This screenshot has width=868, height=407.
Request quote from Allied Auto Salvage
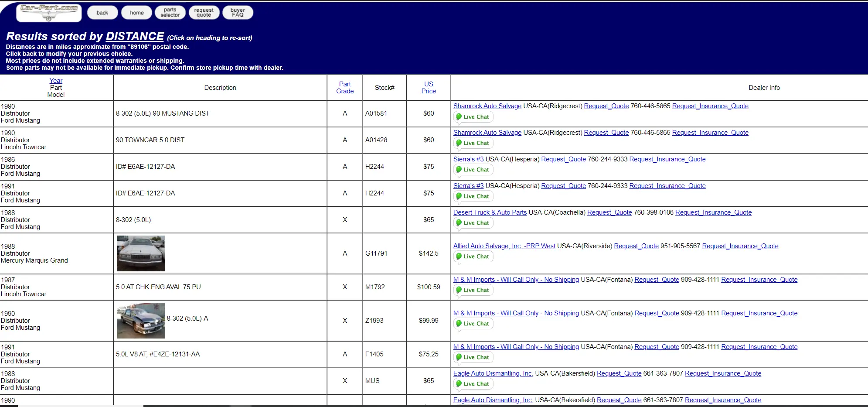(x=637, y=246)
